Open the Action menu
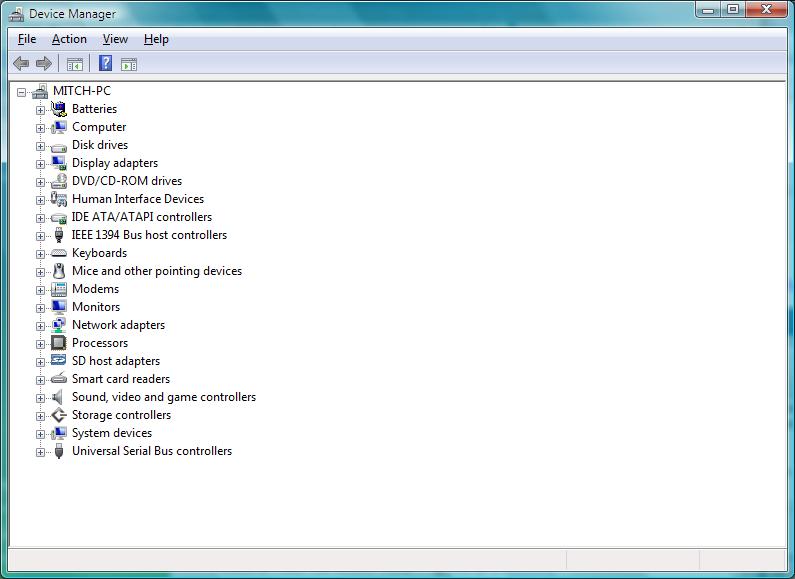Image resolution: width=795 pixels, height=579 pixels. [69, 39]
